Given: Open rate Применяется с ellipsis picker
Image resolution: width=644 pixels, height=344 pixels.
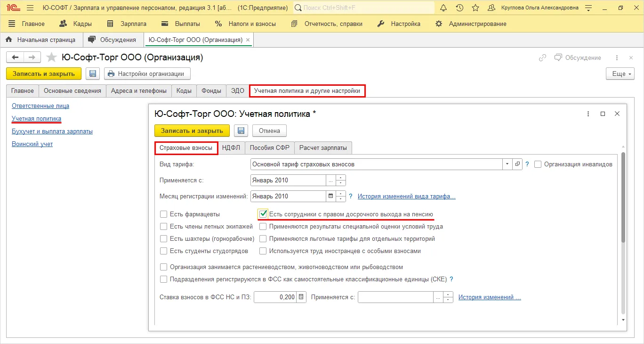Looking at the screenshot, I should click(x=438, y=297).
